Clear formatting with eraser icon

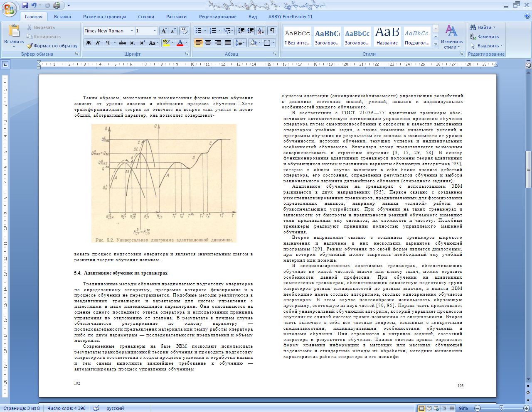pos(184,31)
